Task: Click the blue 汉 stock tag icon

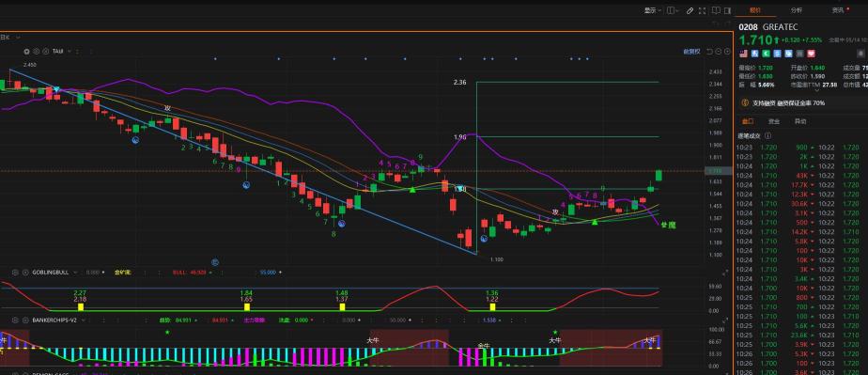Action: click(754, 54)
